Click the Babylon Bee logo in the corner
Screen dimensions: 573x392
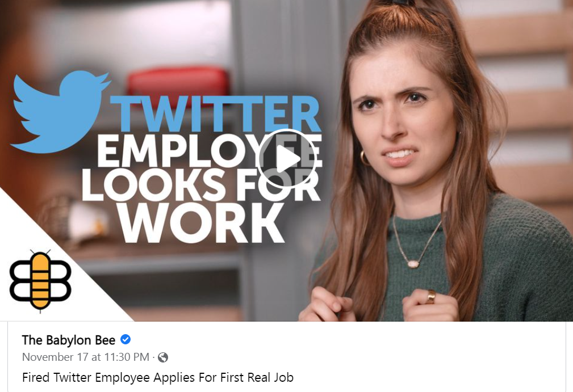pyautogui.click(x=40, y=280)
